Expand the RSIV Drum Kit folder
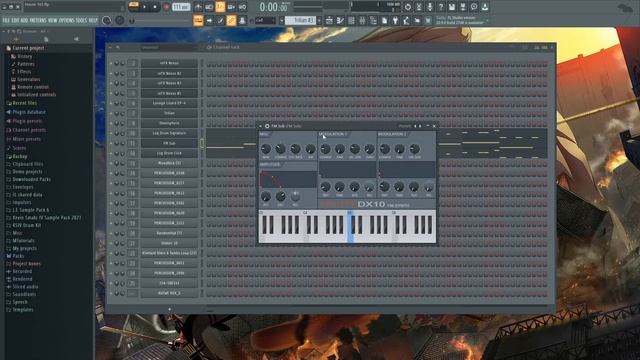The image size is (640, 360). click(27, 225)
